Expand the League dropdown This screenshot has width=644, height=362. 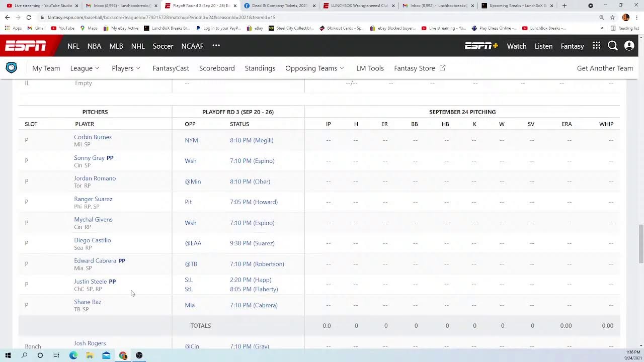pos(85,68)
